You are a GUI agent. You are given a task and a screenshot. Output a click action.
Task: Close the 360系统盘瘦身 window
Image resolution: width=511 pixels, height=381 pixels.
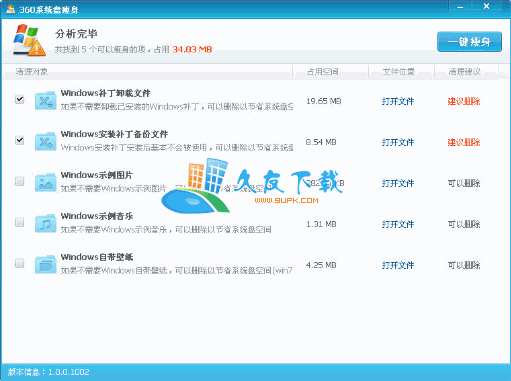pos(487,6)
